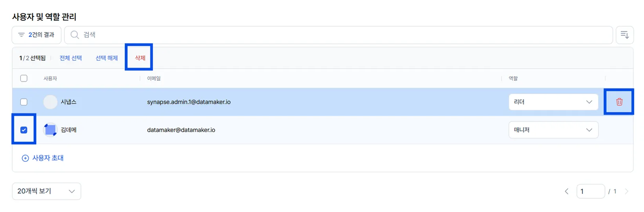Click 김데메's blue avatar icon
644x212 pixels.
(50, 130)
